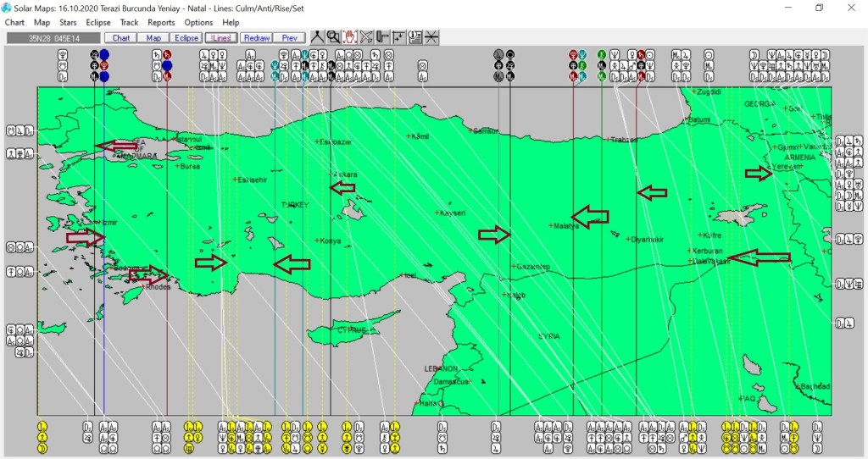Open the Stars menu
The image size is (868, 459).
click(68, 22)
